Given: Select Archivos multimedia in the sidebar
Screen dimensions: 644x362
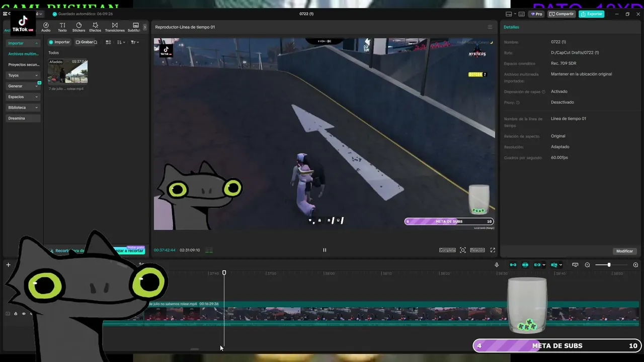Looking at the screenshot, I should click(23, 54).
